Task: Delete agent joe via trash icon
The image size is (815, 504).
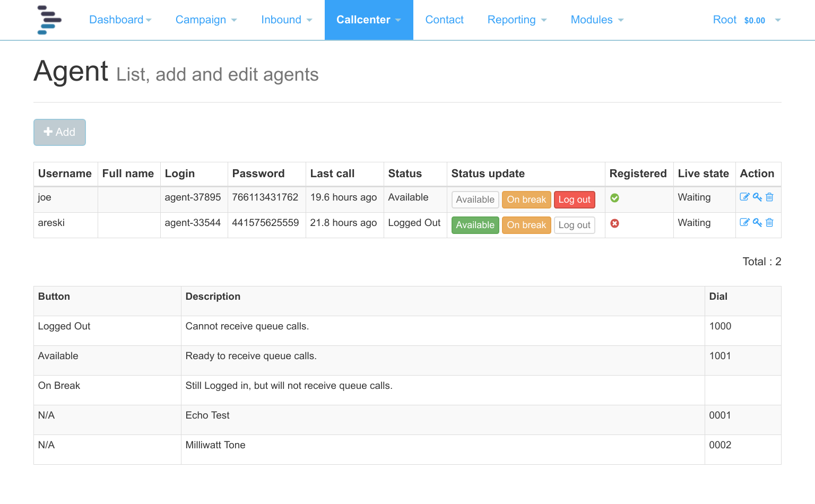Action: point(769,197)
